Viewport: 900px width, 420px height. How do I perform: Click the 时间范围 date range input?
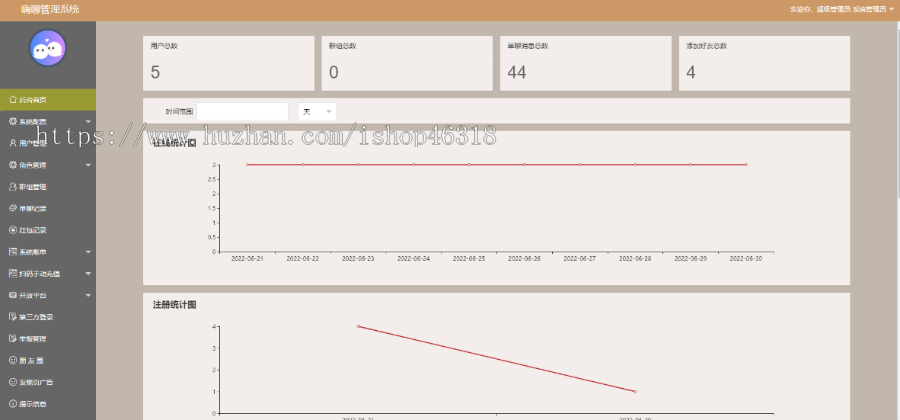pos(242,112)
